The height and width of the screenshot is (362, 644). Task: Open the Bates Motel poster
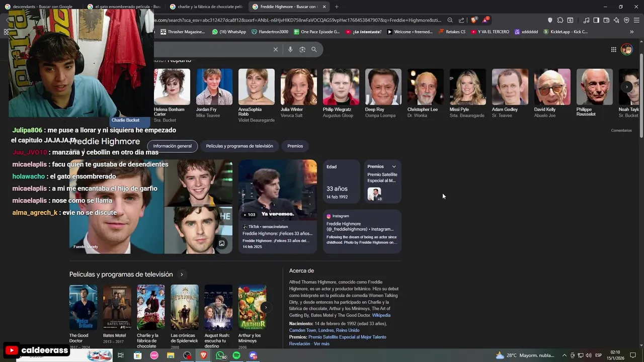coord(117,307)
